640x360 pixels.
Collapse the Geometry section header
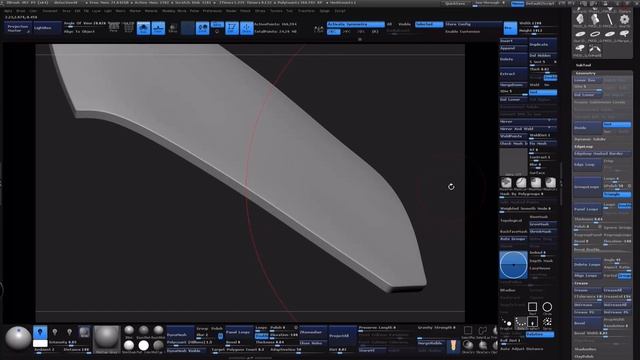585,73
